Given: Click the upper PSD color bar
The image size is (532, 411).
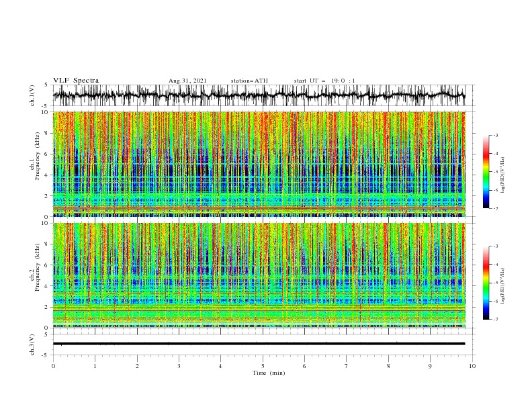Looking at the screenshot, I should click(486, 172).
